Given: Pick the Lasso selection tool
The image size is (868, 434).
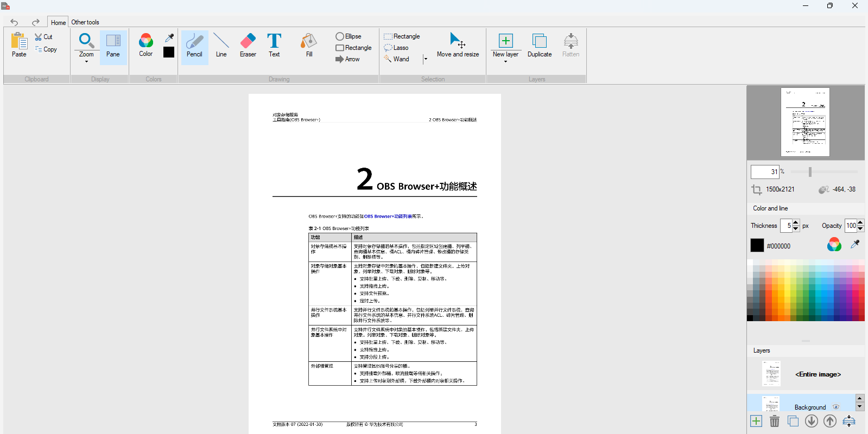Looking at the screenshot, I should point(396,48).
